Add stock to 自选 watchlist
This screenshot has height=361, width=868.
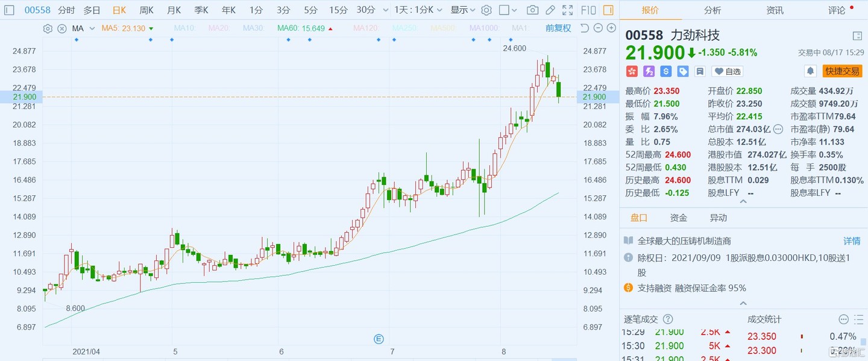point(728,71)
